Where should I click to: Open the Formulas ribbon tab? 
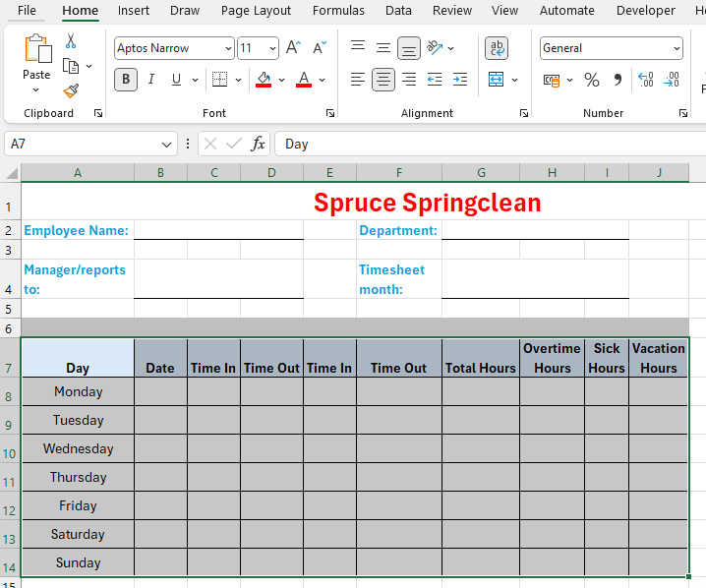coord(338,11)
